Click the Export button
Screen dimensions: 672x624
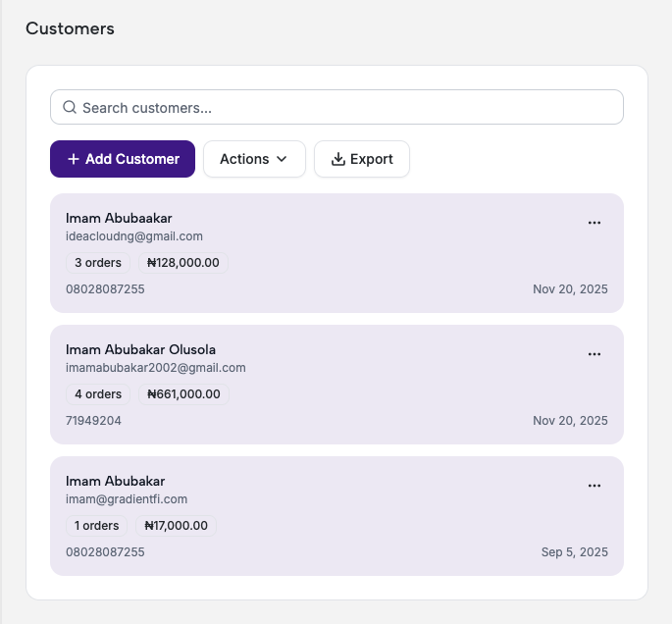362,159
